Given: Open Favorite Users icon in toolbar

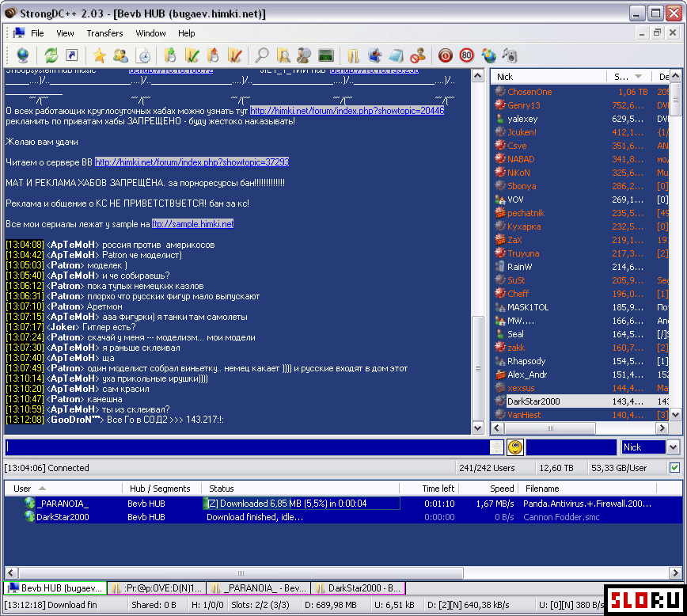Looking at the screenshot, I should coord(120,55).
